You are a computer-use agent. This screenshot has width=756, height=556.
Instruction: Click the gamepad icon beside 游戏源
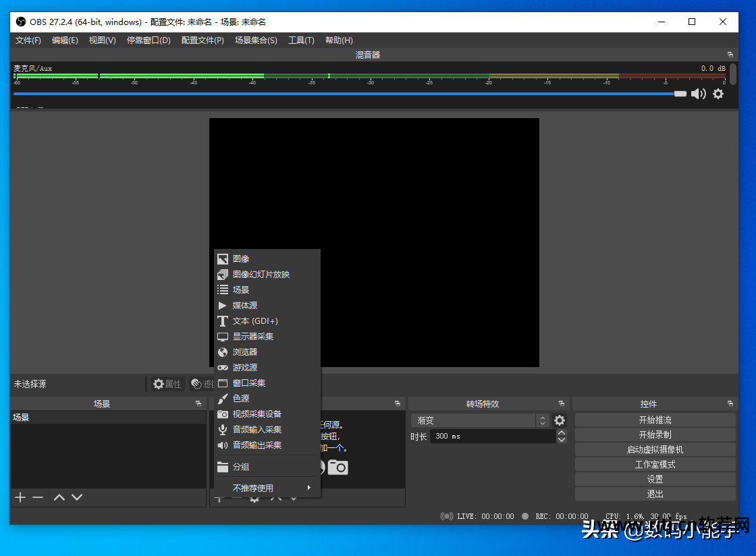[222, 368]
